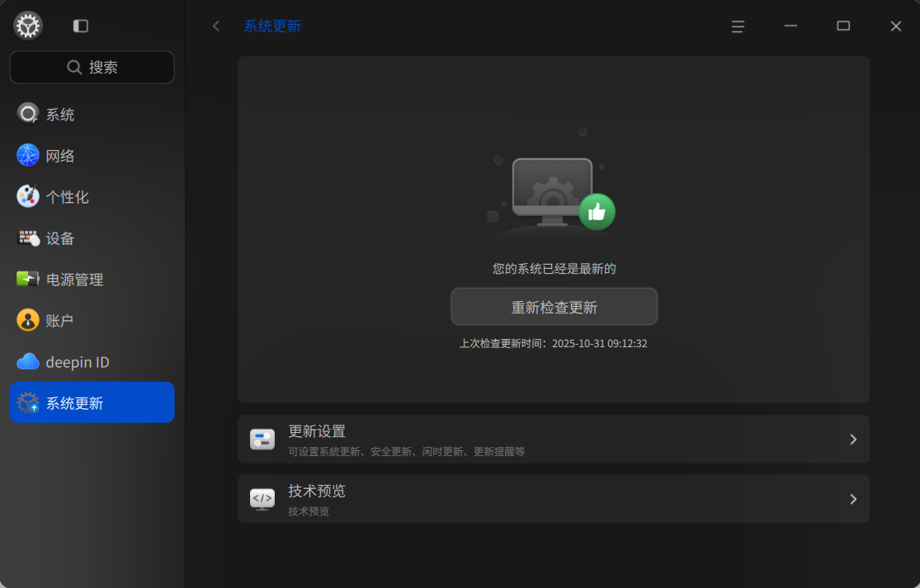Open the 技术预览 title row
Image resolution: width=920 pixels, height=588 pixels.
[x=317, y=491]
